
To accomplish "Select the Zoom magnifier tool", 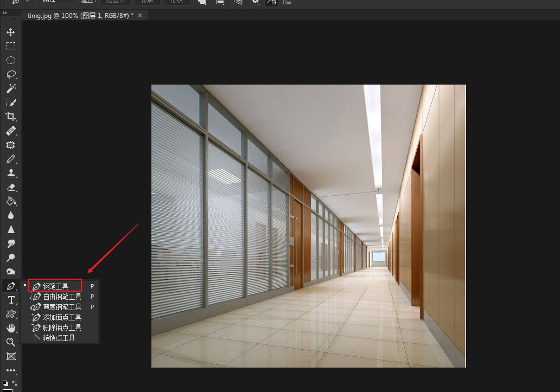I will tap(11, 342).
